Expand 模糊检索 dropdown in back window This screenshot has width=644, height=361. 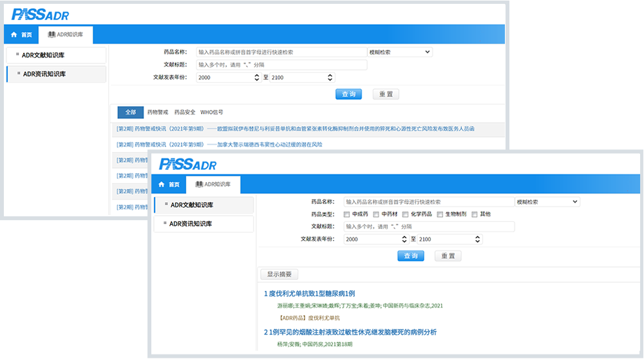pos(399,52)
